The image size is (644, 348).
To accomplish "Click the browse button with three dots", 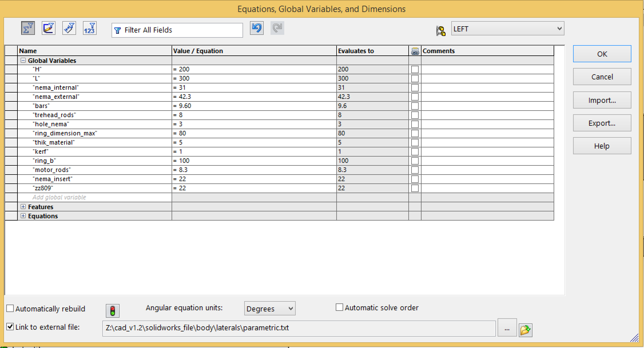I will [507, 328].
